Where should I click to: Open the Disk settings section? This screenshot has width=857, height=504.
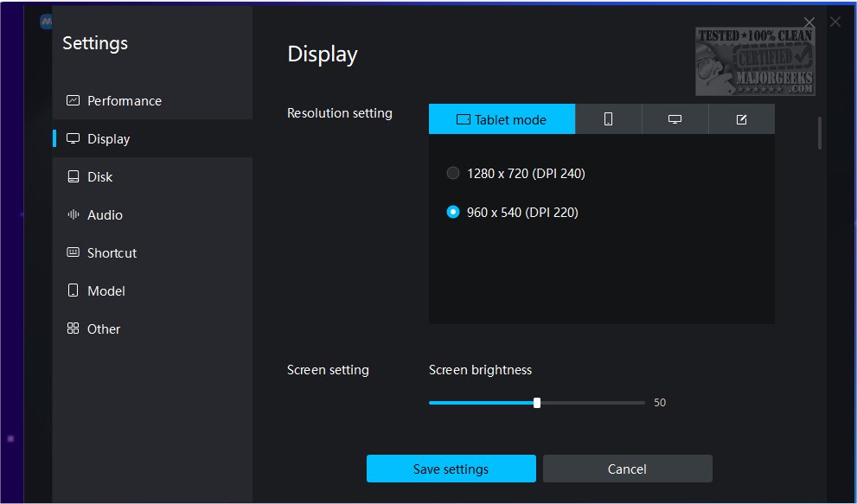[x=152, y=176]
